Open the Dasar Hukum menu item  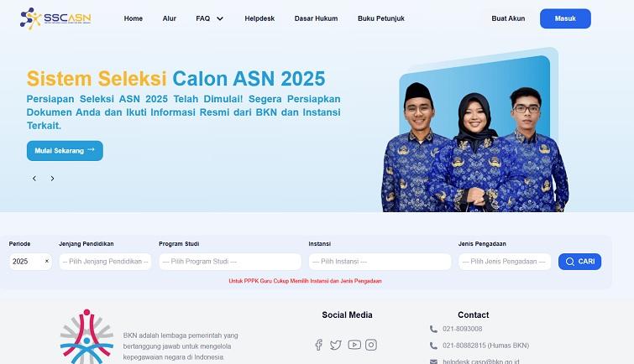316,18
